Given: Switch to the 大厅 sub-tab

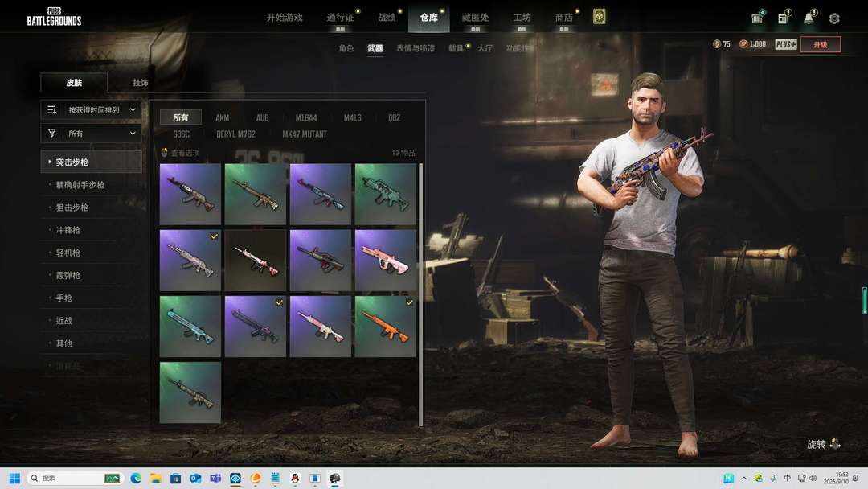Looking at the screenshot, I should (x=485, y=48).
